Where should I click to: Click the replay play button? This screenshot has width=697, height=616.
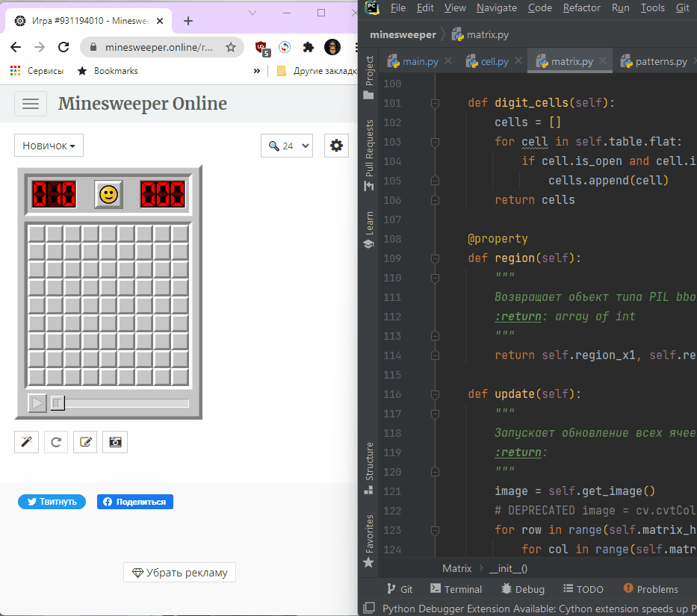[37, 403]
